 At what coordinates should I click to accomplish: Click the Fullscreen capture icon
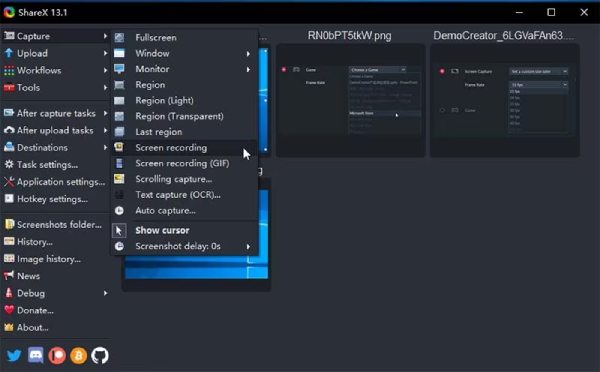point(119,38)
